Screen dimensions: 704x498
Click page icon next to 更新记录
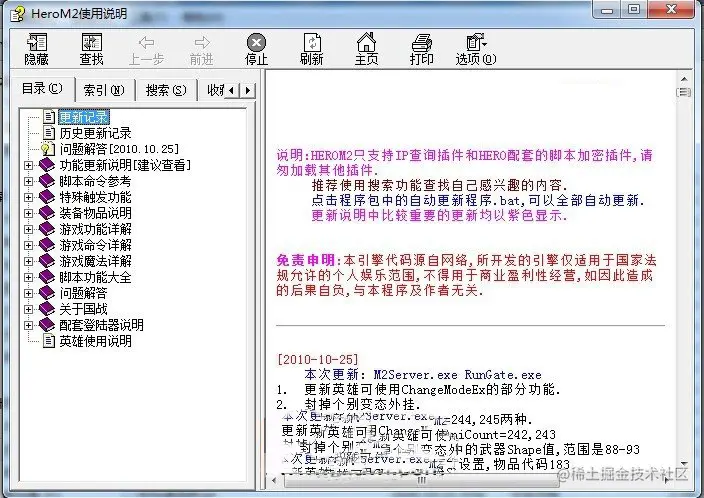(49, 117)
